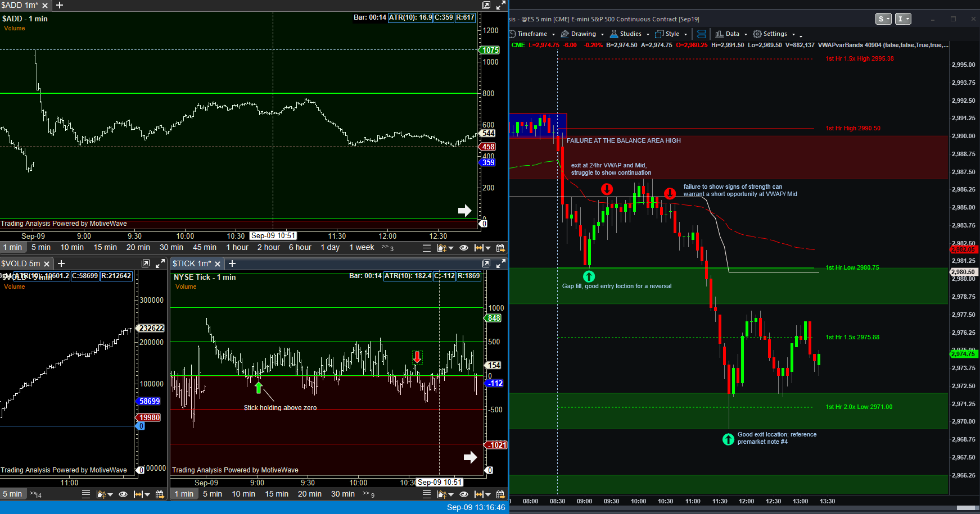Open the Data dropdown
Viewport: 980px width, 514px height.
(x=731, y=34)
